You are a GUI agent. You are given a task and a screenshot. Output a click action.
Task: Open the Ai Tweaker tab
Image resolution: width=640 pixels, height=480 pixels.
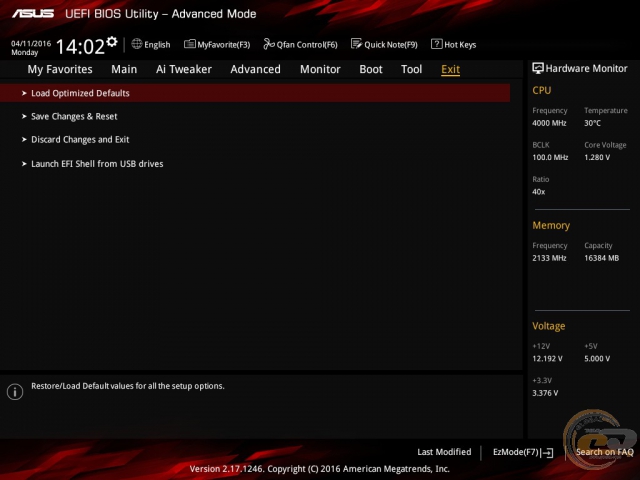click(x=184, y=69)
